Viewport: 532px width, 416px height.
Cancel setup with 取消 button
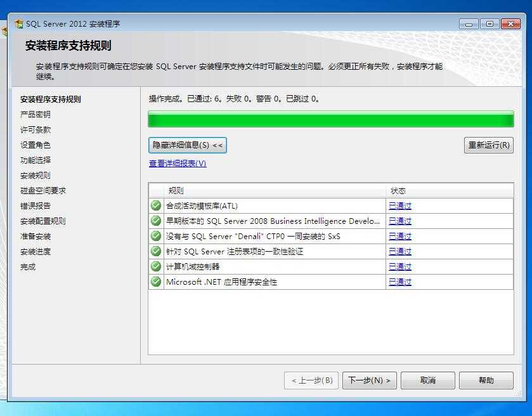tap(428, 380)
